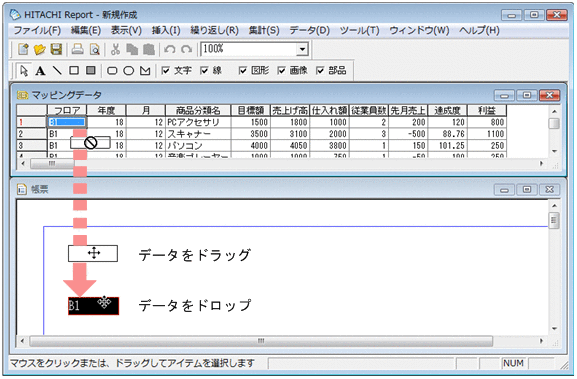Click the Undo arrow icon
The image size is (577, 379).
tap(170, 49)
